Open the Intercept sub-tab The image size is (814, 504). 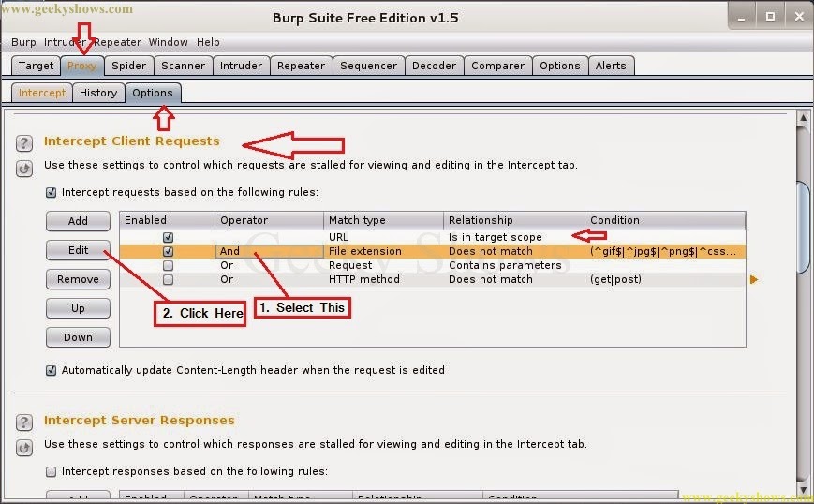click(42, 93)
